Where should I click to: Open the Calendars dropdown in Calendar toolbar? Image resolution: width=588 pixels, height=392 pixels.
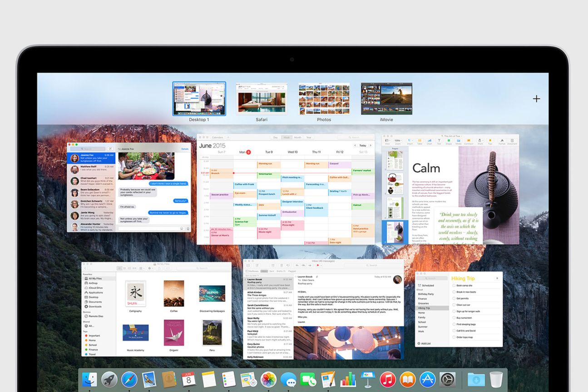(x=218, y=137)
